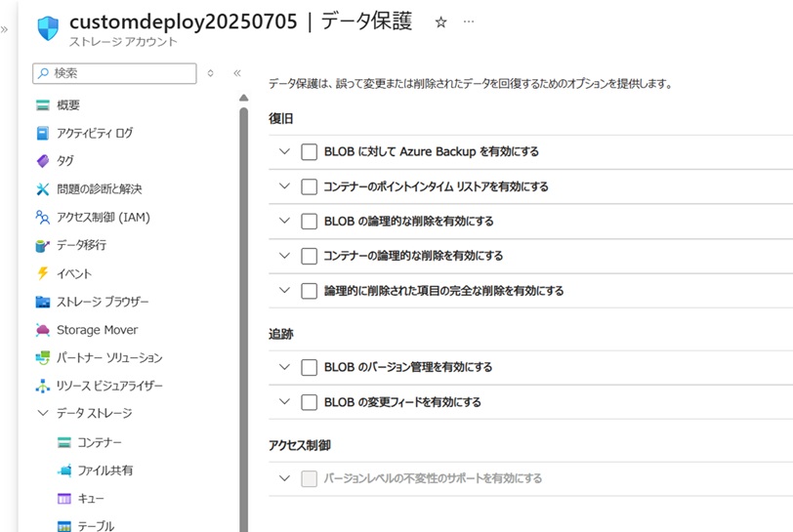Click the 問題の診断と解決 wrench icon

[x=43, y=189]
